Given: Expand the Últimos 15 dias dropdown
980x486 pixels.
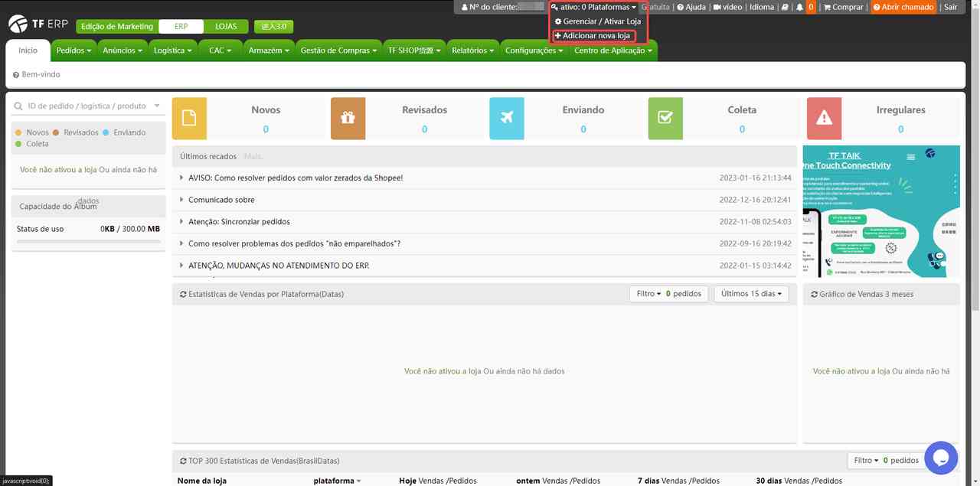Looking at the screenshot, I should point(751,294).
